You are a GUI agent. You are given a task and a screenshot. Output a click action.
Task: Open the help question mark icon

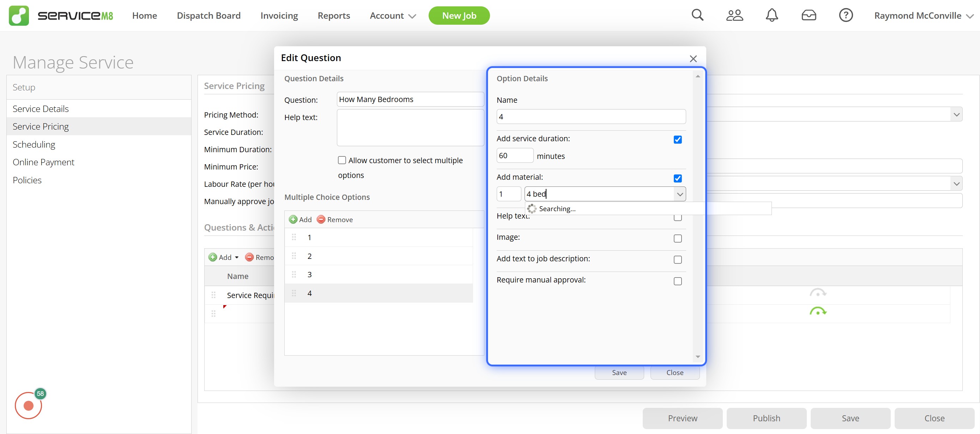click(846, 15)
